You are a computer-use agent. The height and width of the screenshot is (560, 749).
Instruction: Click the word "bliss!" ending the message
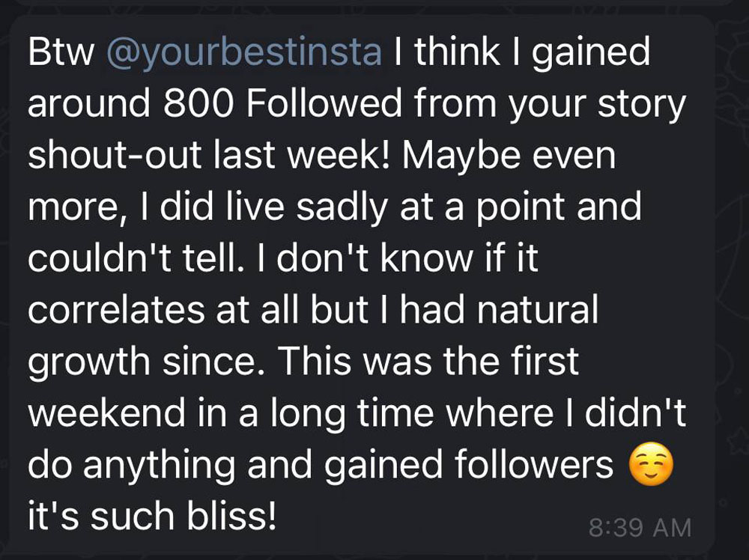231,517
